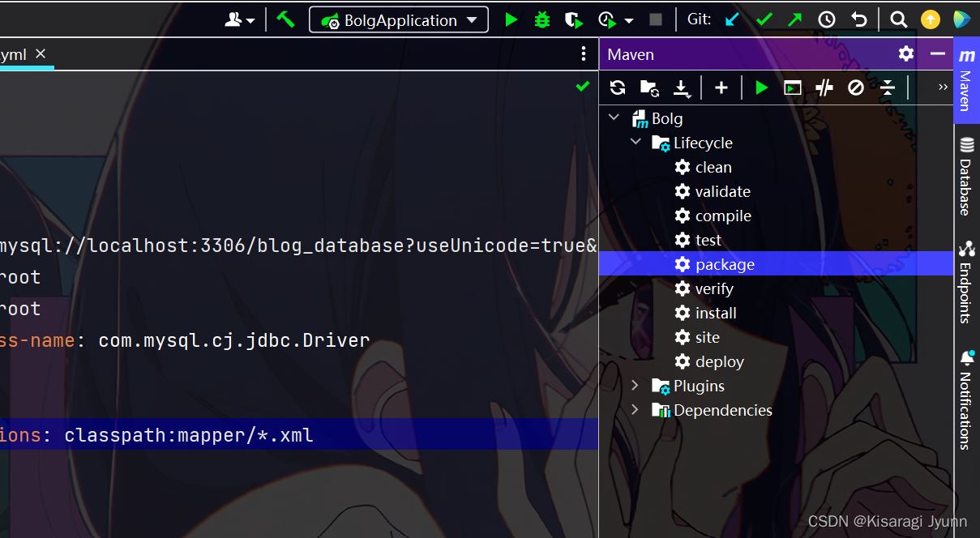
Task: Click the green inspection checkmark in editor
Action: point(582,86)
